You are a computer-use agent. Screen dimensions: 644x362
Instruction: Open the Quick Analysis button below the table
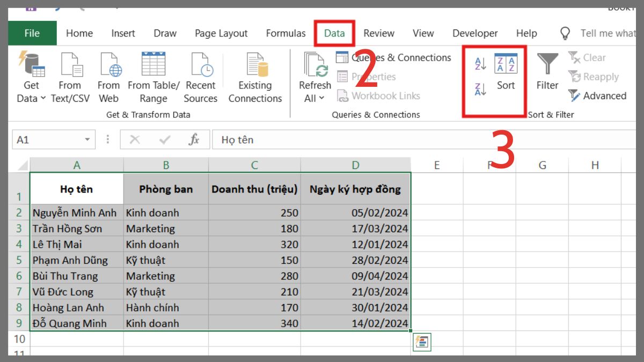(422, 342)
